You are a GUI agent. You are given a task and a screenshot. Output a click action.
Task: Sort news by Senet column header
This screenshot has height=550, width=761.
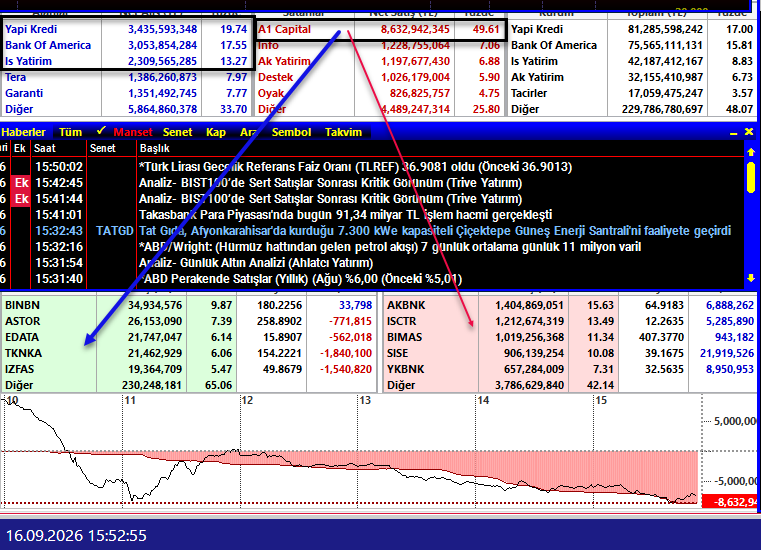click(102, 149)
